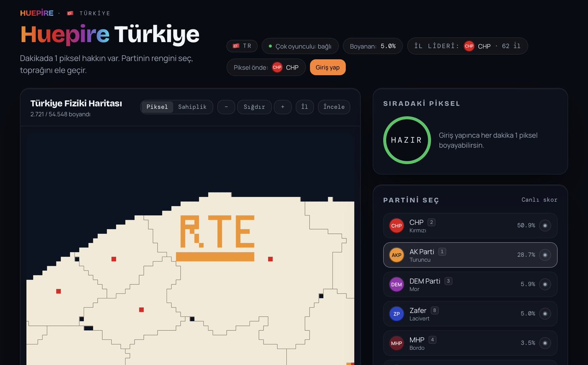The width and height of the screenshot is (588, 365).
Task: Select the MHP party radio button
Action: [545, 343]
